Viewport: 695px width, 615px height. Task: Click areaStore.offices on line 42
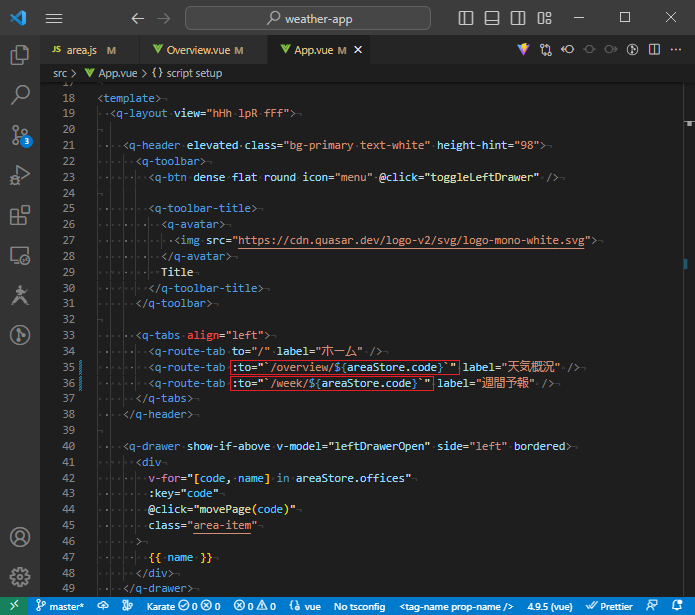(350, 479)
